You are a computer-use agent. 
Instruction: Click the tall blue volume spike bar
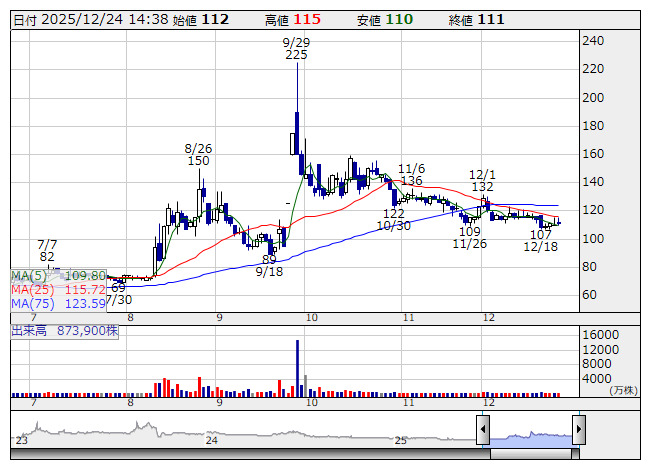297,368
